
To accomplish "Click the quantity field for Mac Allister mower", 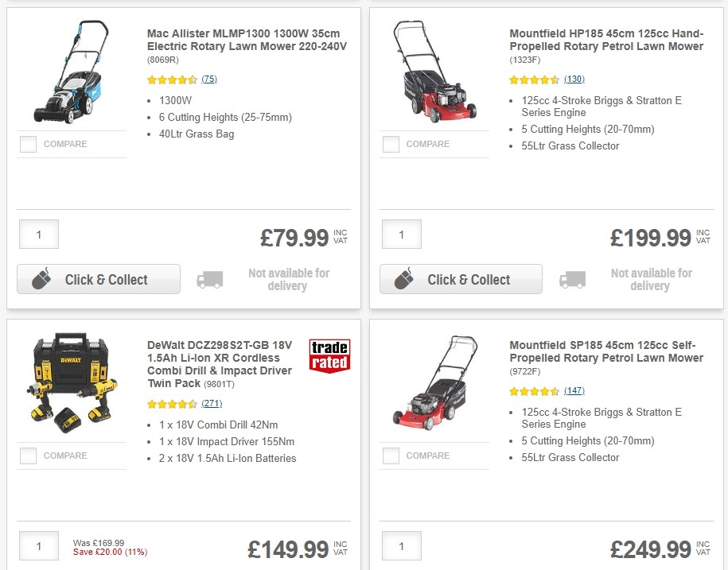I will pos(38,234).
